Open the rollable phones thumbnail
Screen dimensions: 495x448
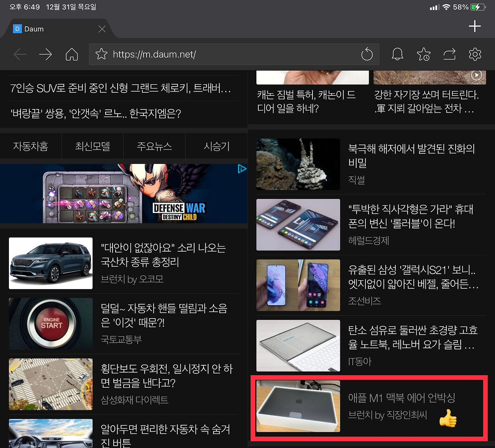[x=298, y=225]
